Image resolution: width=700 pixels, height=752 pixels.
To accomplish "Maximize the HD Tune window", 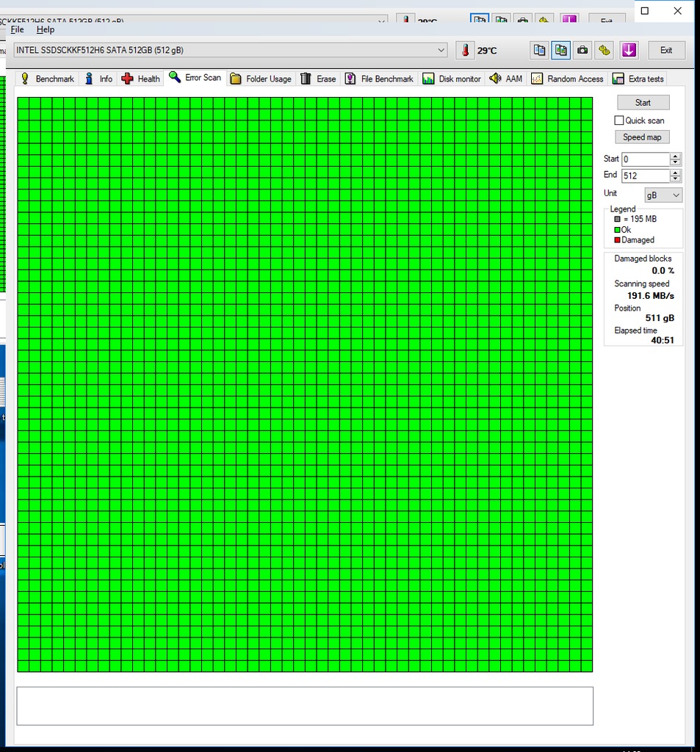I will [x=645, y=10].
